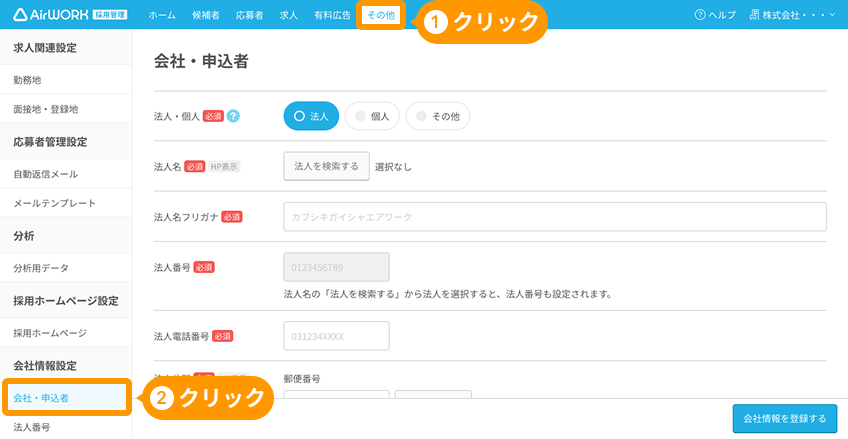848x439 pixels.
Task: Select the 個人 radio option
Action: [372, 116]
